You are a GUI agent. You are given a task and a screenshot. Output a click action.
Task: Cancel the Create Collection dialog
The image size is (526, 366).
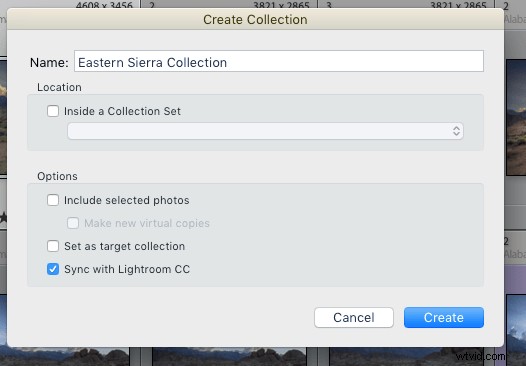coord(354,317)
